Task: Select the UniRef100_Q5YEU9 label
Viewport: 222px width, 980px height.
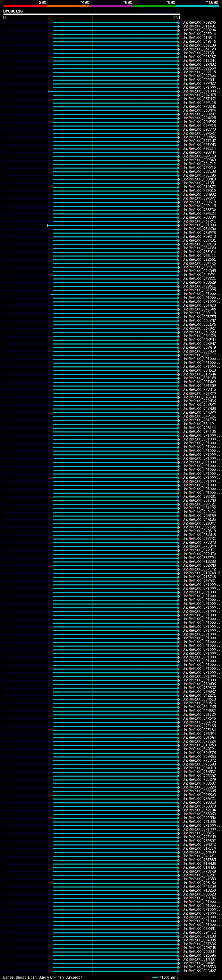Action: click(x=199, y=45)
